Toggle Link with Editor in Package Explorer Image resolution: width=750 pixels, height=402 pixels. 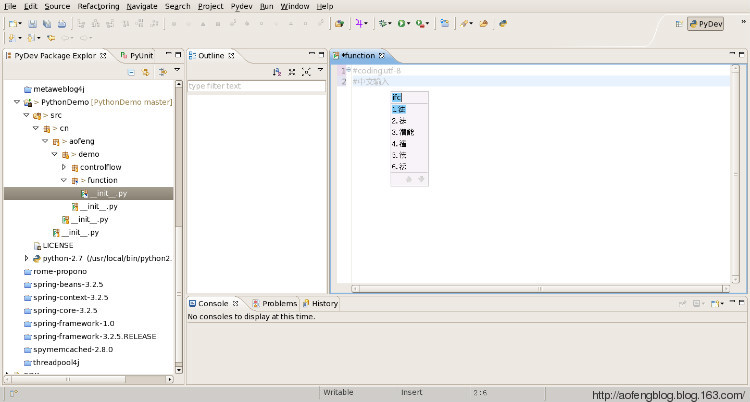146,72
